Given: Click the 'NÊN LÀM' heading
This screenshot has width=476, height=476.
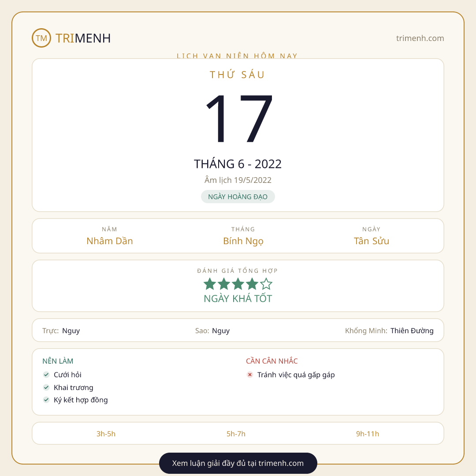Looking at the screenshot, I should tap(58, 361).
